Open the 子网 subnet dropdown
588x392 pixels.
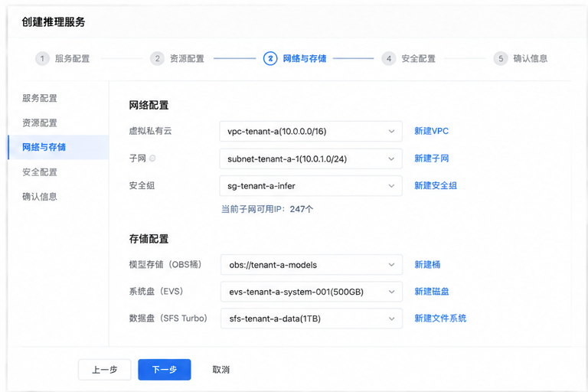311,158
